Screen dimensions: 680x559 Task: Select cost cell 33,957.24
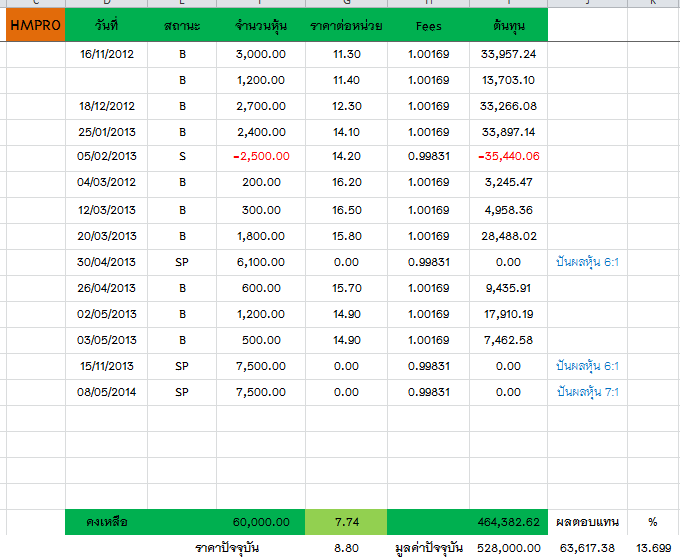pyautogui.click(x=509, y=54)
